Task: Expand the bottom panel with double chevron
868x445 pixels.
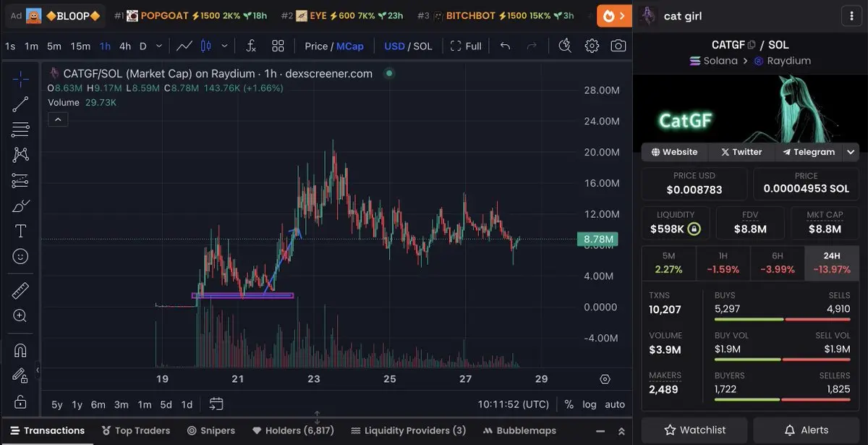Action: pos(620,431)
